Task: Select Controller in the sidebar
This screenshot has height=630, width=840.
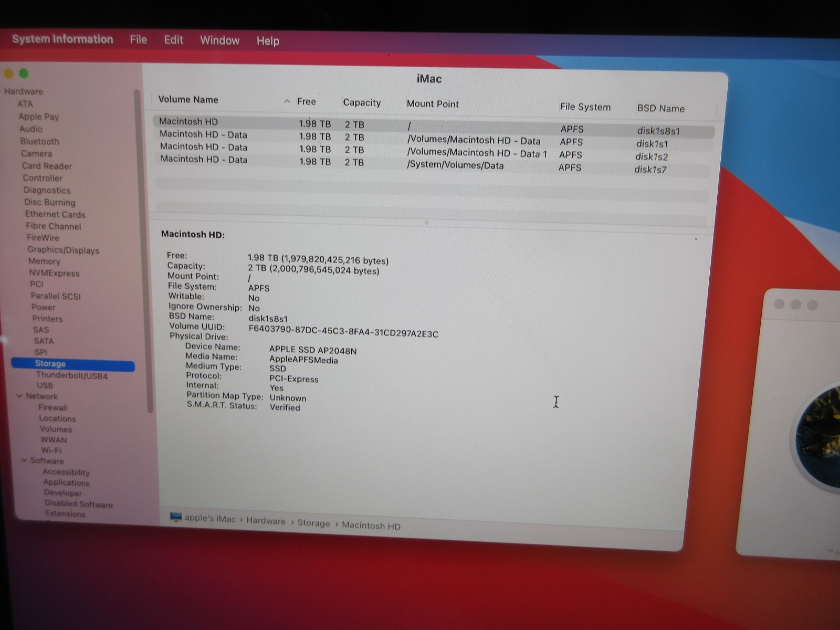Action: (x=43, y=178)
